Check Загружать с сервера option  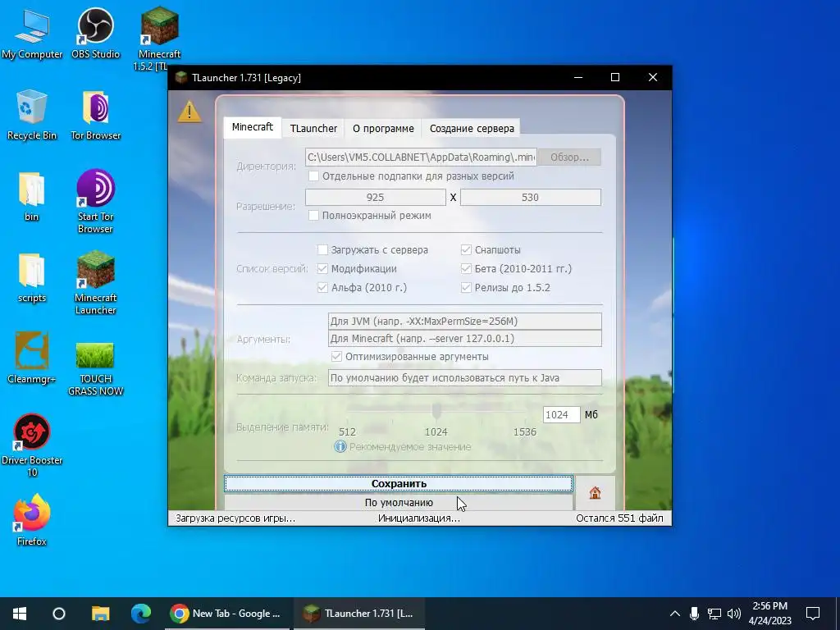click(x=322, y=249)
